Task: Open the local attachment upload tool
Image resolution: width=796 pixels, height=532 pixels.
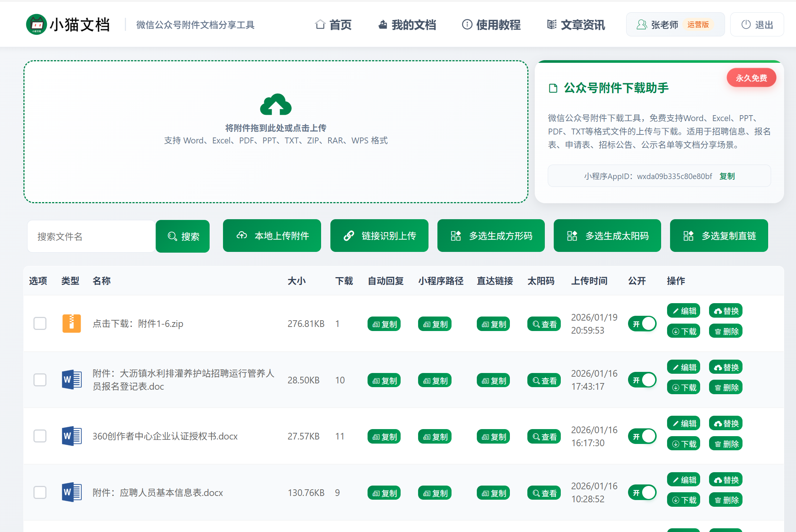Action: 272,236
